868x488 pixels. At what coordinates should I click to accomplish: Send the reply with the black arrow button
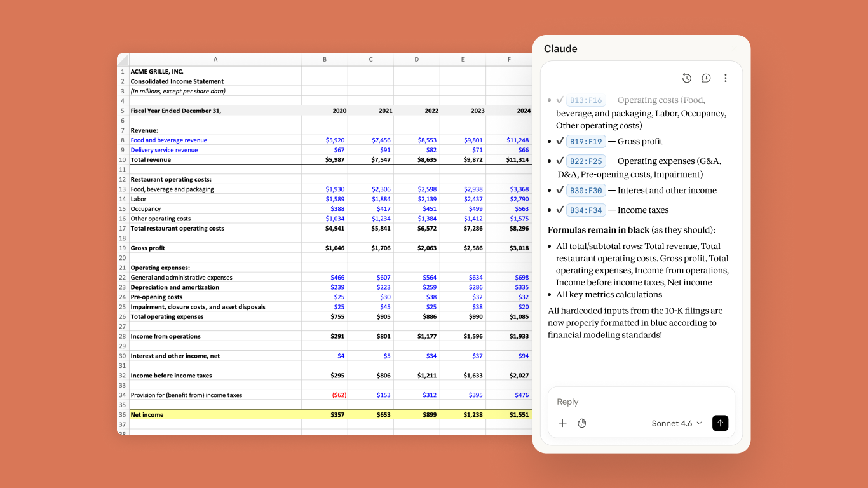pyautogui.click(x=720, y=423)
